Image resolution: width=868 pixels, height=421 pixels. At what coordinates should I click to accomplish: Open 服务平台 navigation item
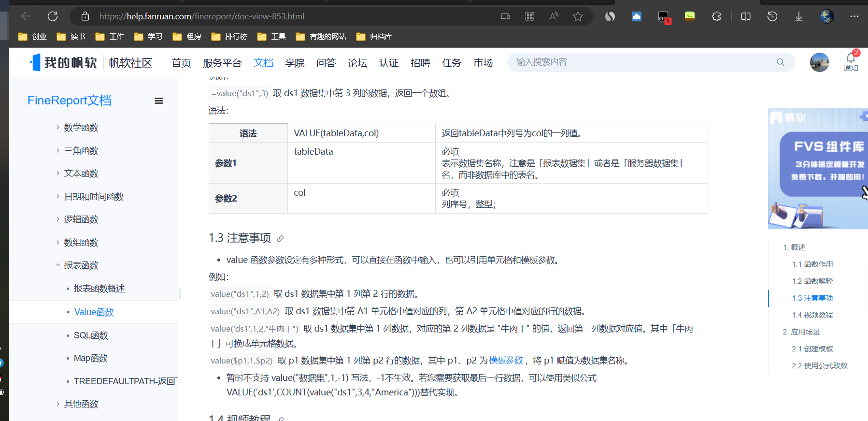pyautogui.click(x=222, y=63)
